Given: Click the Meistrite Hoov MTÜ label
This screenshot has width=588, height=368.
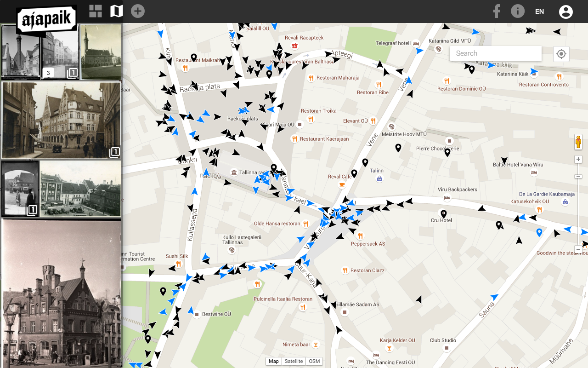Looking at the screenshot, I should click(x=404, y=134).
